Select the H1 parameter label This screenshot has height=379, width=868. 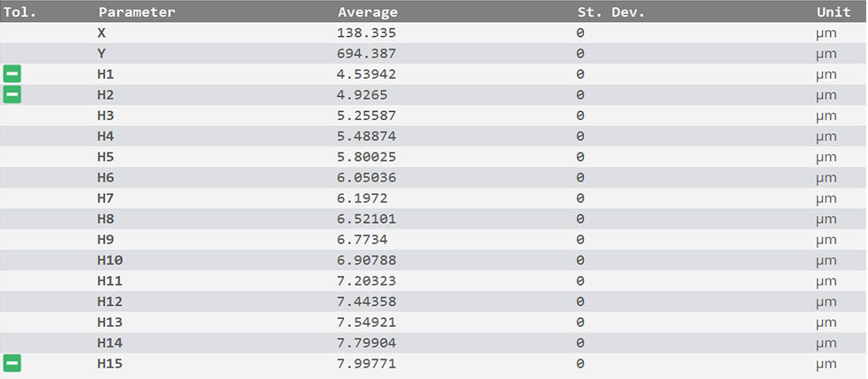106,74
